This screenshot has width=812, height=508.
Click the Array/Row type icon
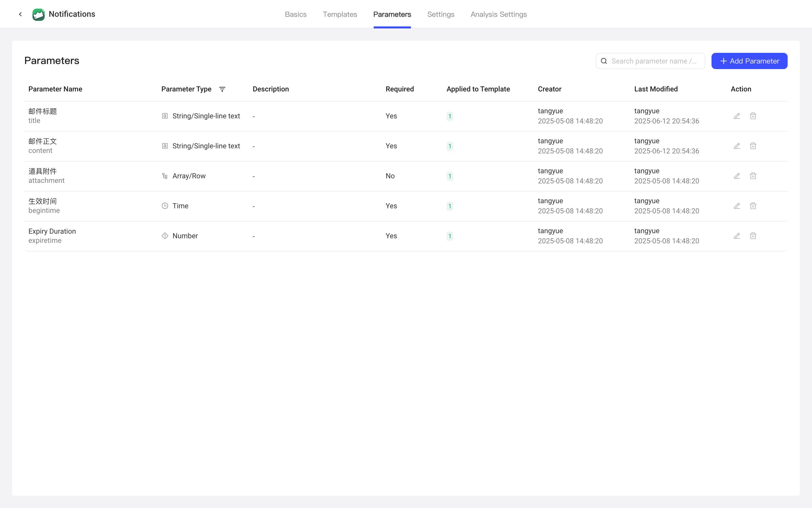tap(165, 176)
